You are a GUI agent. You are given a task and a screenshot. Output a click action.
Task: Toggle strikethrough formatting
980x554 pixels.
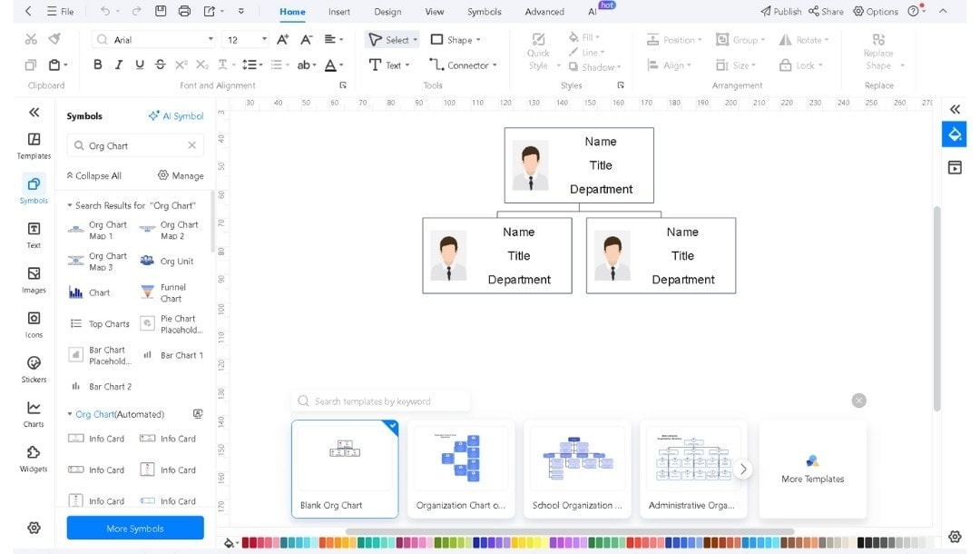tap(158, 64)
